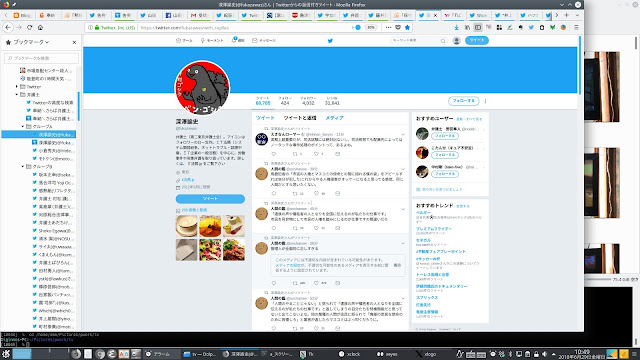Open the Yoji Oc... bookmark in グループB
The width and height of the screenshot is (640, 360).
[53, 182]
